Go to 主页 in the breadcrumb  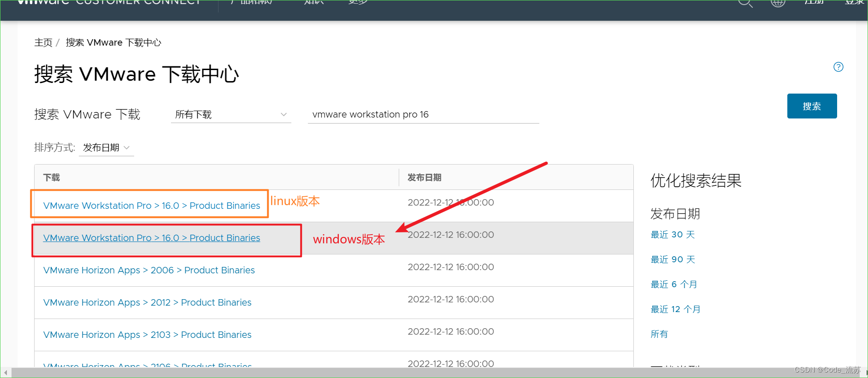click(43, 42)
